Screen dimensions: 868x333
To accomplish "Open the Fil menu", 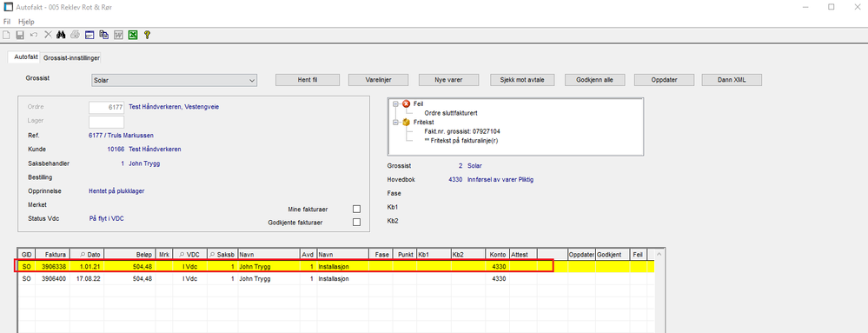I will pos(7,22).
